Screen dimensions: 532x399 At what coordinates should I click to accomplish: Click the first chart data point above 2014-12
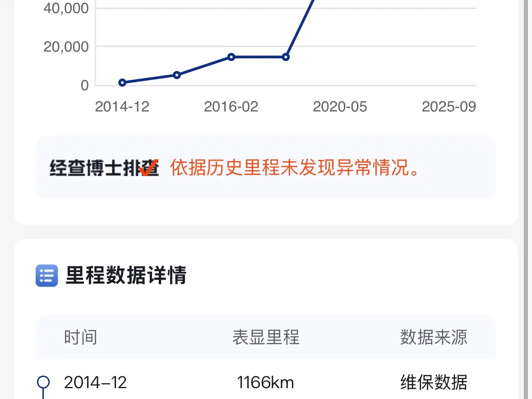point(122,83)
